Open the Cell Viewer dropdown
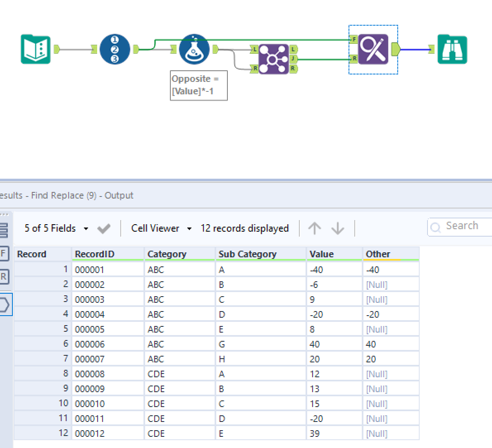Image resolution: width=492 pixels, height=448 pixels. [x=189, y=228]
